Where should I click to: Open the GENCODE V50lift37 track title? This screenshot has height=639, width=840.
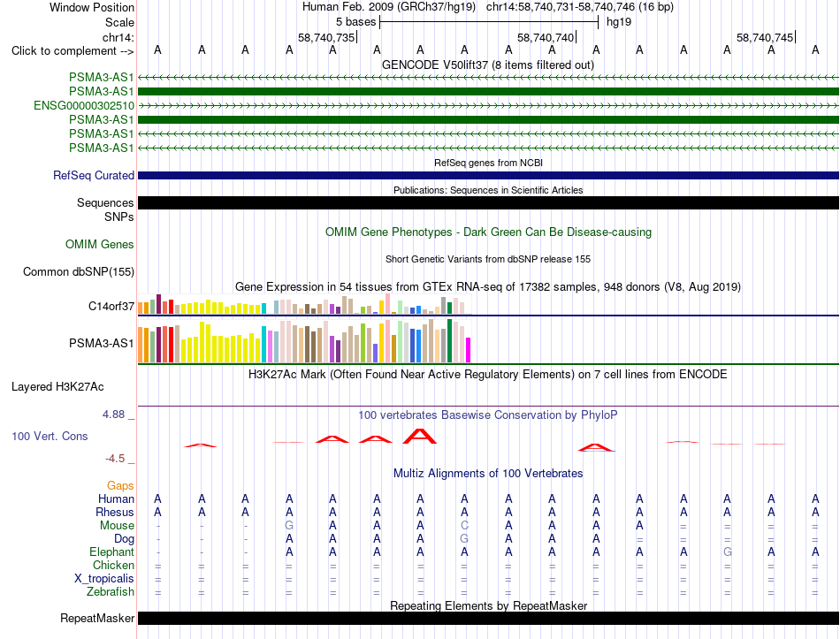click(487, 65)
